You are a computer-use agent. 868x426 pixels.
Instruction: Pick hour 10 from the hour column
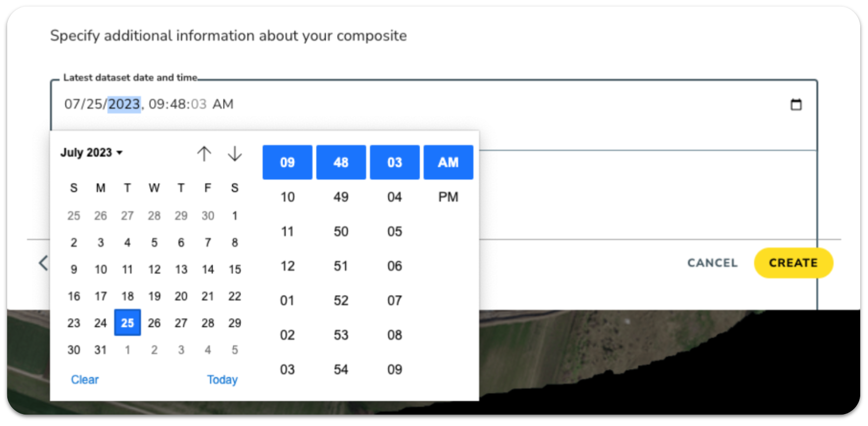click(287, 197)
